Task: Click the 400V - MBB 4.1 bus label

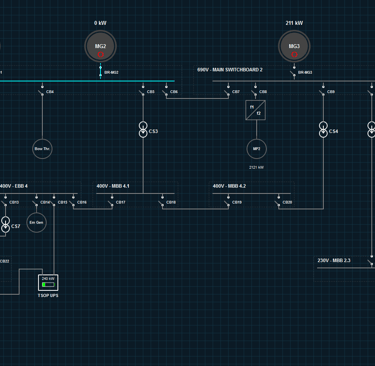Action: click(x=113, y=186)
